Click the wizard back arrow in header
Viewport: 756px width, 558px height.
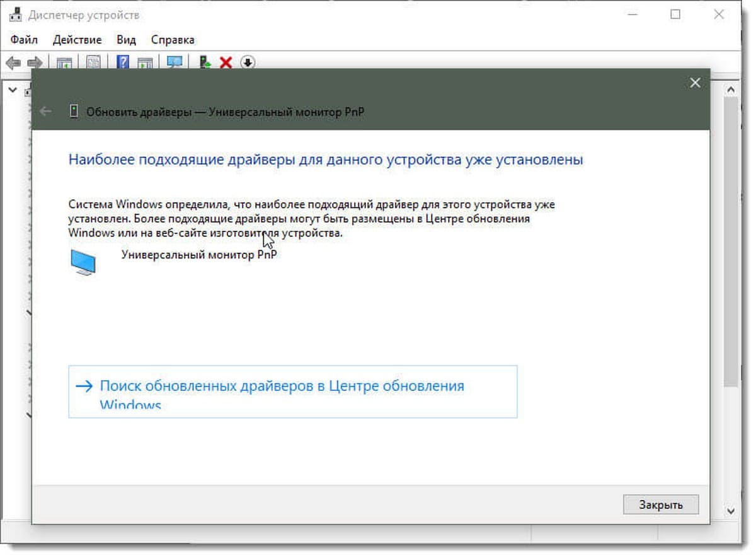click(45, 112)
